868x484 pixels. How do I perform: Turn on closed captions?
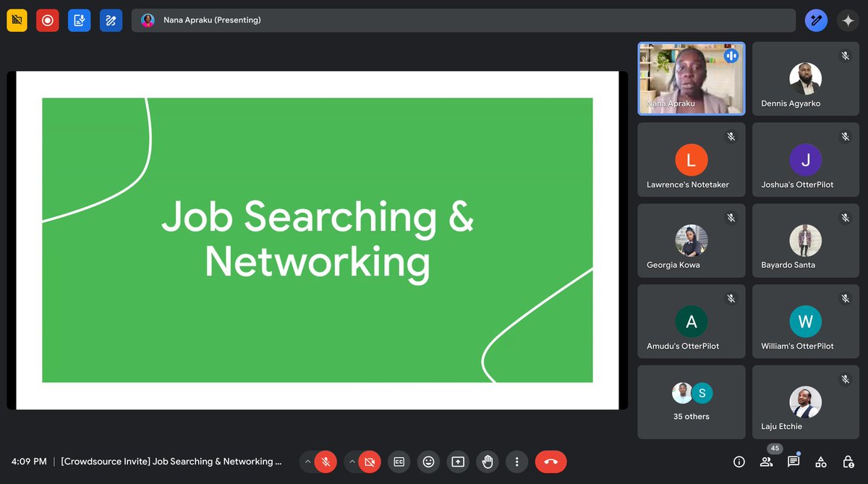[399, 461]
